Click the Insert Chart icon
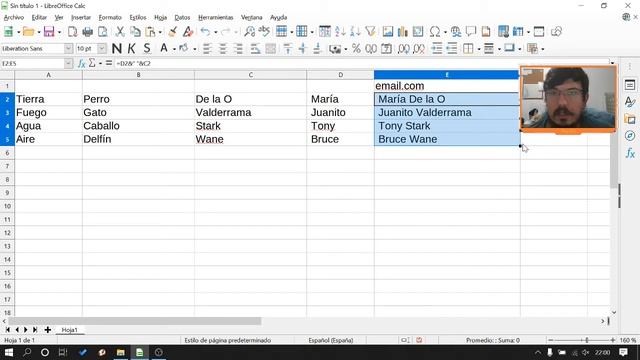 (x=402, y=31)
